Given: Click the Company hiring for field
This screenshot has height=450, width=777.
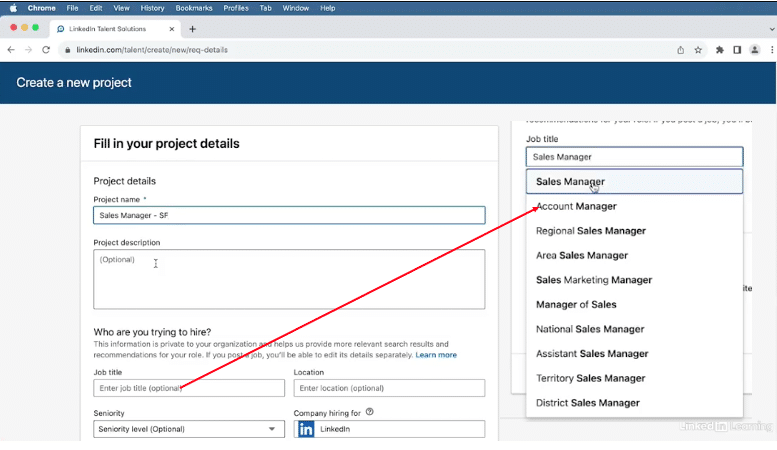Looking at the screenshot, I should [x=389, y=429].
